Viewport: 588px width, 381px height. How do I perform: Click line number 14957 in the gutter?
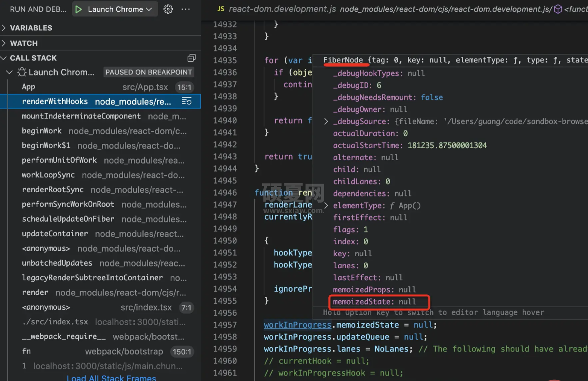pos(225,325)
